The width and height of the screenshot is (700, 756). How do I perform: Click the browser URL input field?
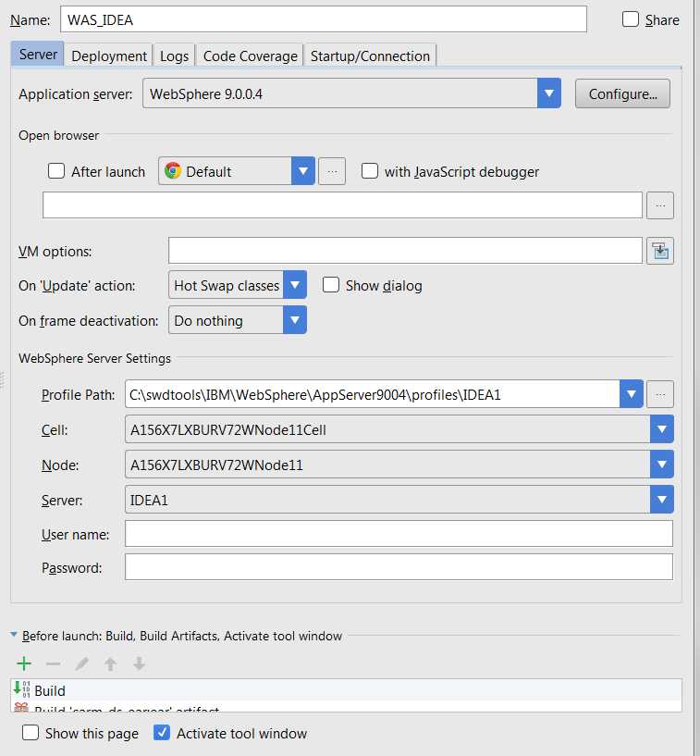pyautogui.click(x=342, y=205)
